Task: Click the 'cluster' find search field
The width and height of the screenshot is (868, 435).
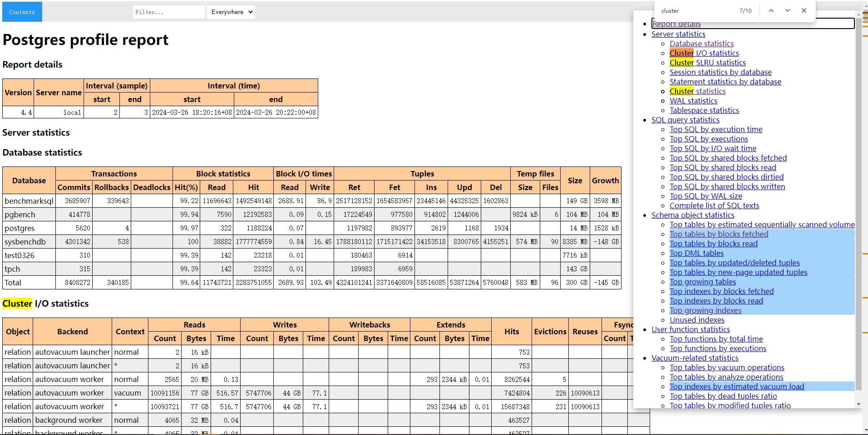Action: 697,10
